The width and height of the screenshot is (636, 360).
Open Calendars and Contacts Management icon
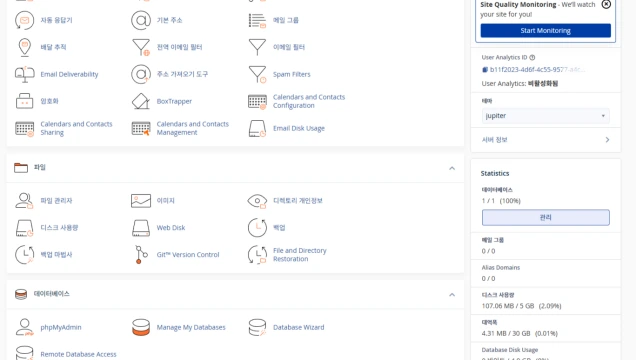click(x=141, y=128)
